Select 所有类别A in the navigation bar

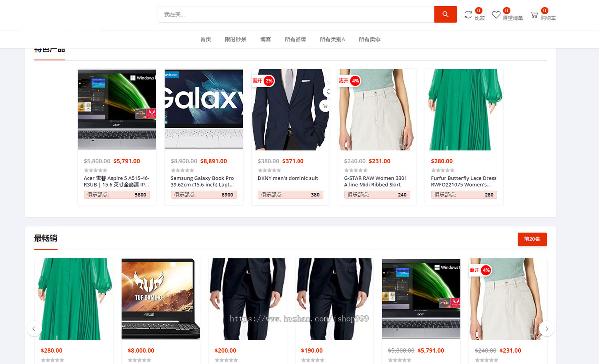pyautogui.click(x=332, y=39)
